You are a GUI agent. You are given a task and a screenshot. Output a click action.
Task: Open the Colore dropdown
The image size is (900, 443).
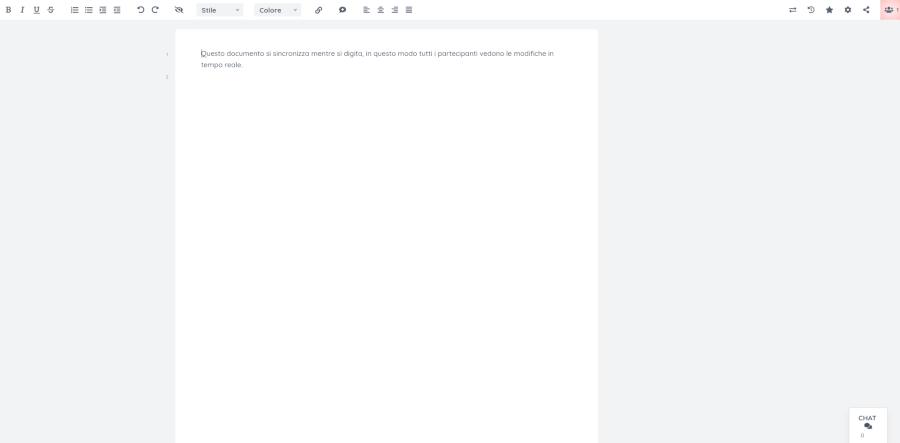point(278,10)
